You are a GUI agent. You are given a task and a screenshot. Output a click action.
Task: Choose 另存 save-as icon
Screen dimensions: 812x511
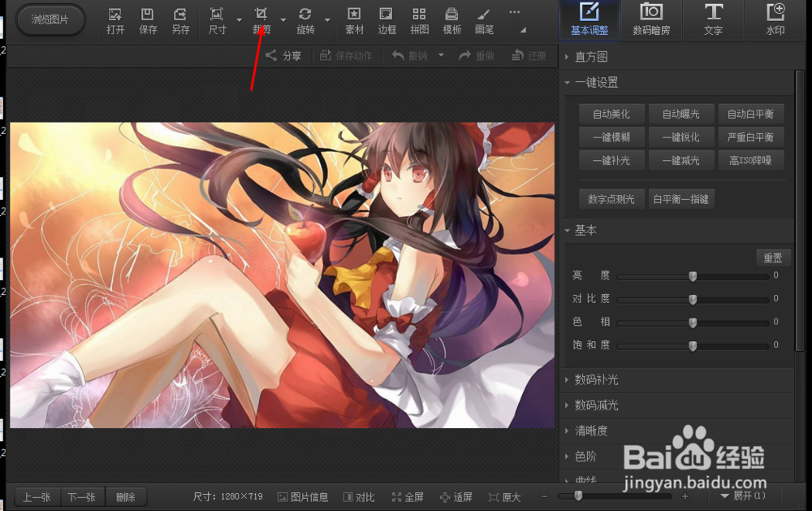(x=180, y=21)
